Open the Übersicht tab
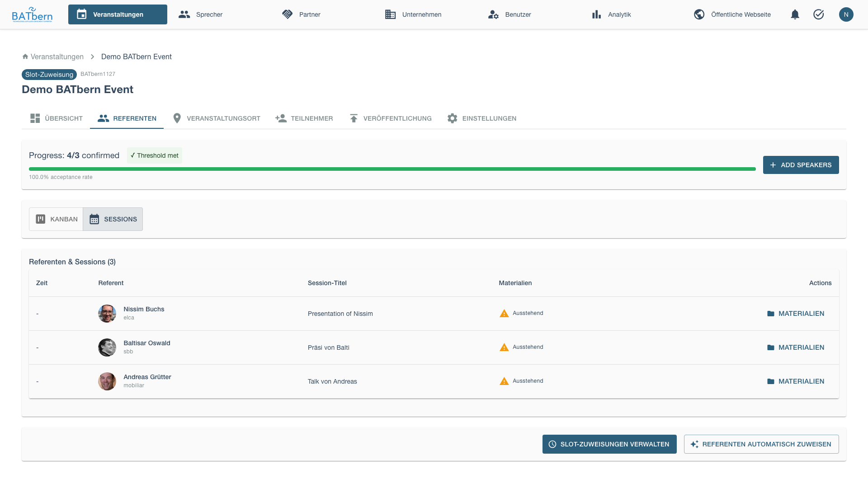This screenshot has height=488, width=868. pos(56,118)
